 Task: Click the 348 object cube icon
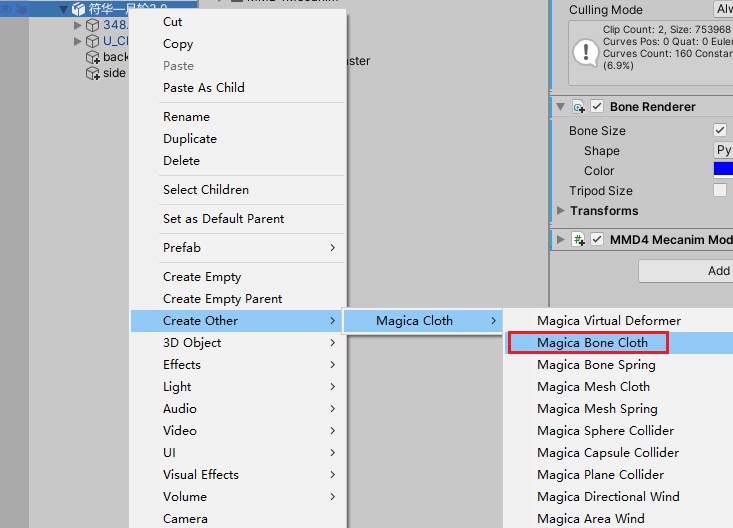coord(93,25)
